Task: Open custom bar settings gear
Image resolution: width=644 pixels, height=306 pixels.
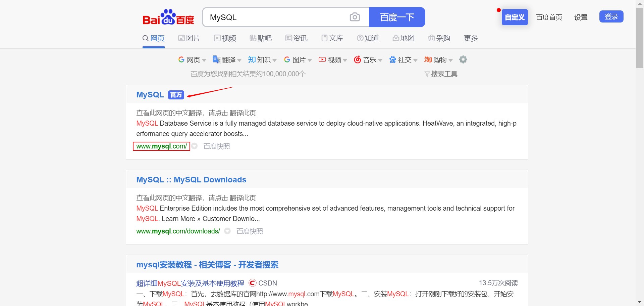Action: [463, 59]
